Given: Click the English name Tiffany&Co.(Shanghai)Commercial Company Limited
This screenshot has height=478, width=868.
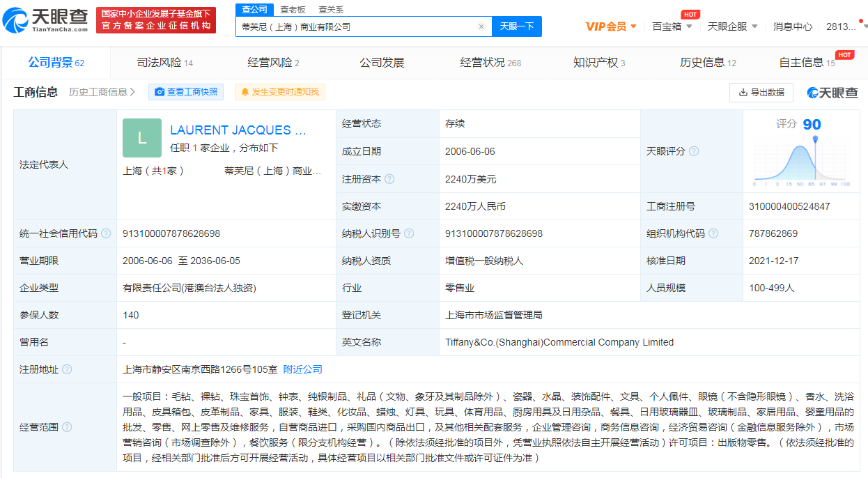Looking at the screenshot, I should coord(559,342).
